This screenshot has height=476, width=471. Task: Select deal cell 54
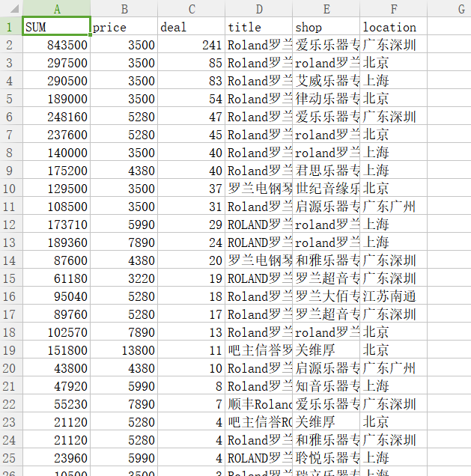191,98
